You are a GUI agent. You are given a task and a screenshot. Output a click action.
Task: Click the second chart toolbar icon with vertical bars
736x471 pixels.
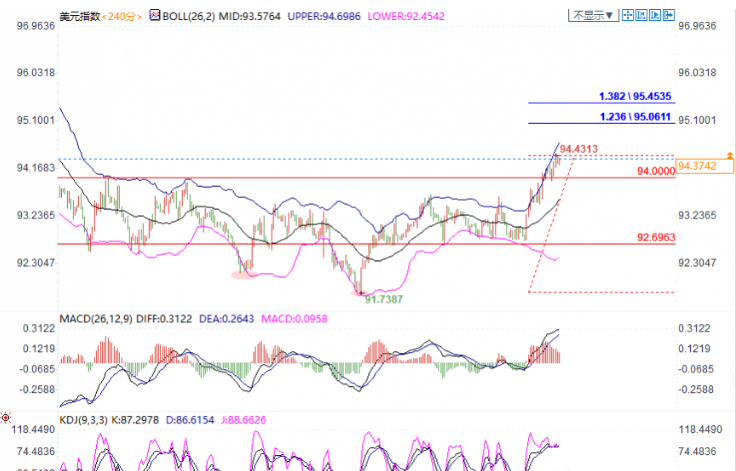pos(641,15)
